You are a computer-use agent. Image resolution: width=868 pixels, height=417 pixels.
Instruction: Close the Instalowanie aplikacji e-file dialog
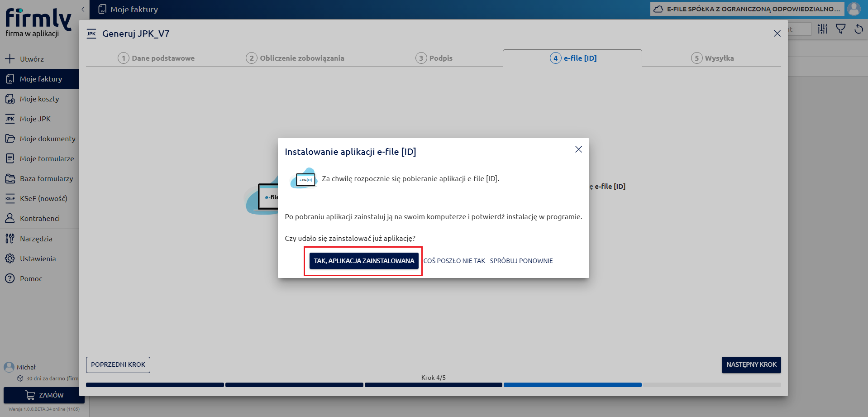coord(578,149)
